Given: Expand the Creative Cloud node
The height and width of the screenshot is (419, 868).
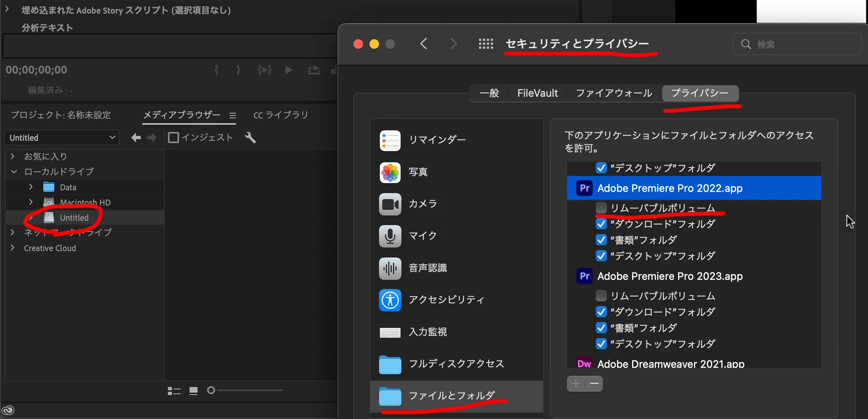Looking at the screenshot, I should pos(12,247).
